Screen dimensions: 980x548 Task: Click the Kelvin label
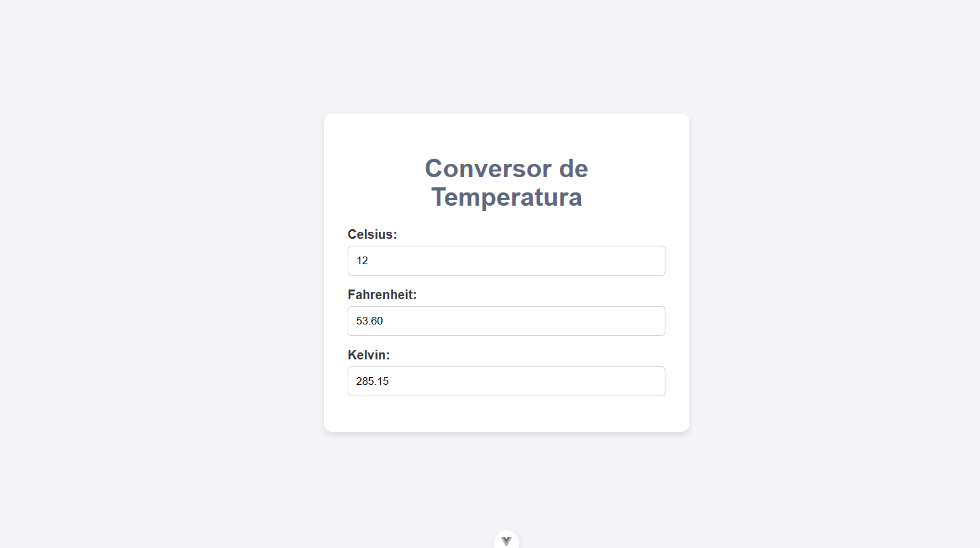click(369, 355)
